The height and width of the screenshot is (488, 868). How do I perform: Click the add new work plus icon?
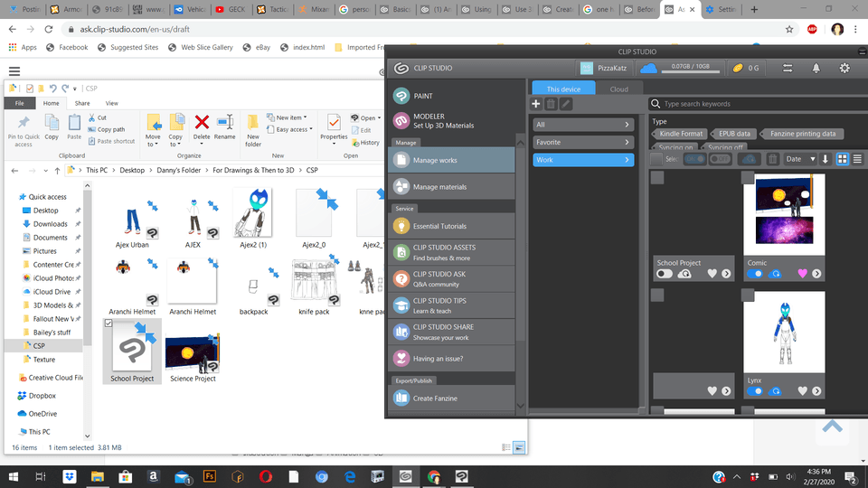click(x=537, y=104)
